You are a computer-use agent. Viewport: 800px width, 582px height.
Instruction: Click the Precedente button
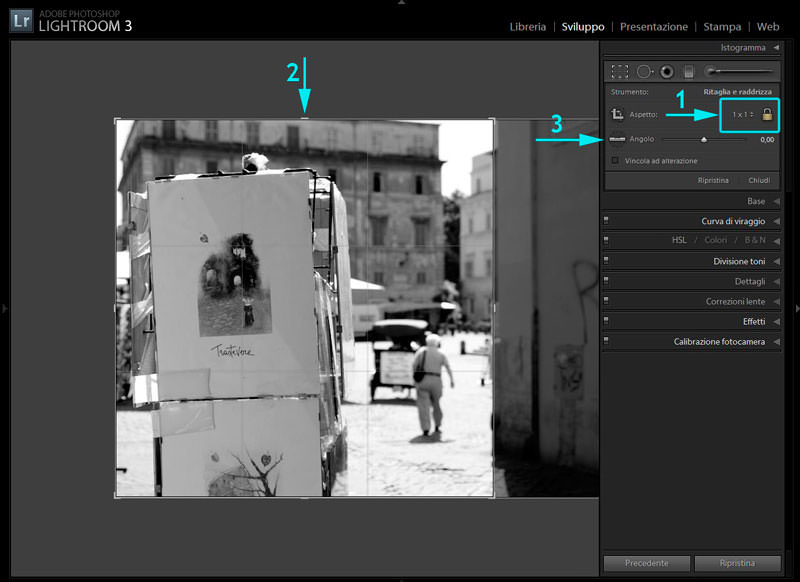click(646, 563)
